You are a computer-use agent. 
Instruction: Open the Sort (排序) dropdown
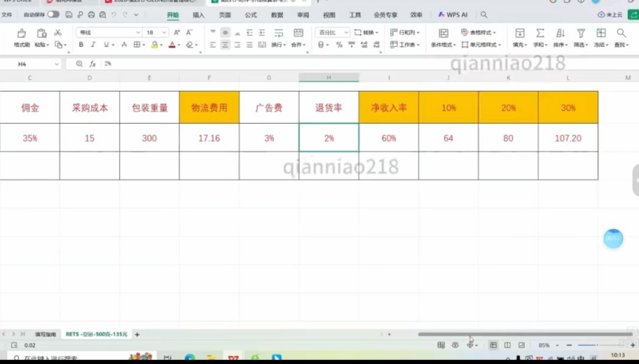point(560,45)
